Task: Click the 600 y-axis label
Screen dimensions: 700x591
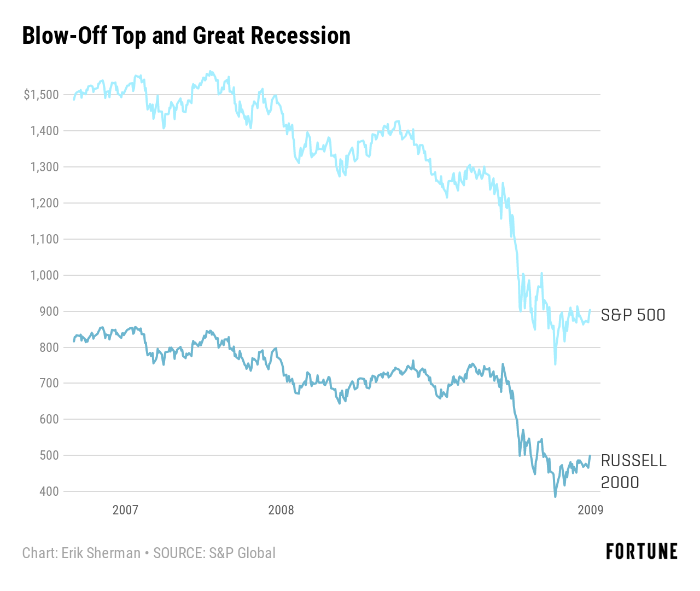Action: [x=48, y=419]
